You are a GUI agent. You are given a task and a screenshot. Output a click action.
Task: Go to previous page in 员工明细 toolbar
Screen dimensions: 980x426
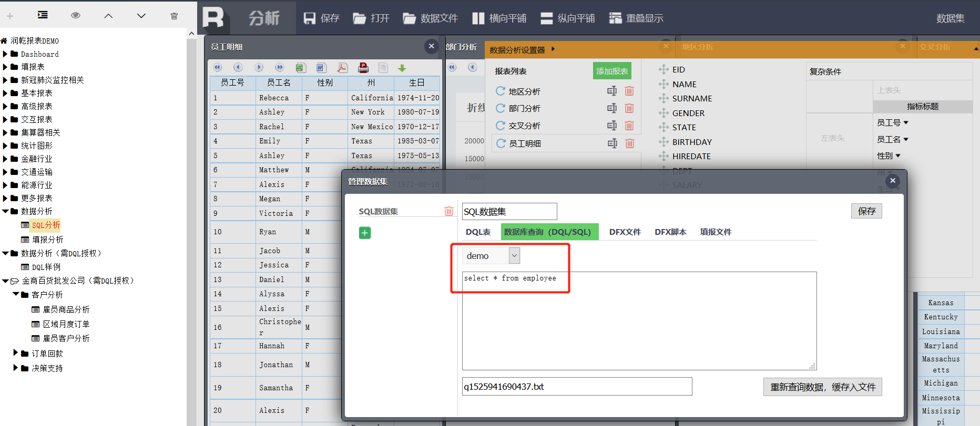pyautogui.click(x=238, y=67)
